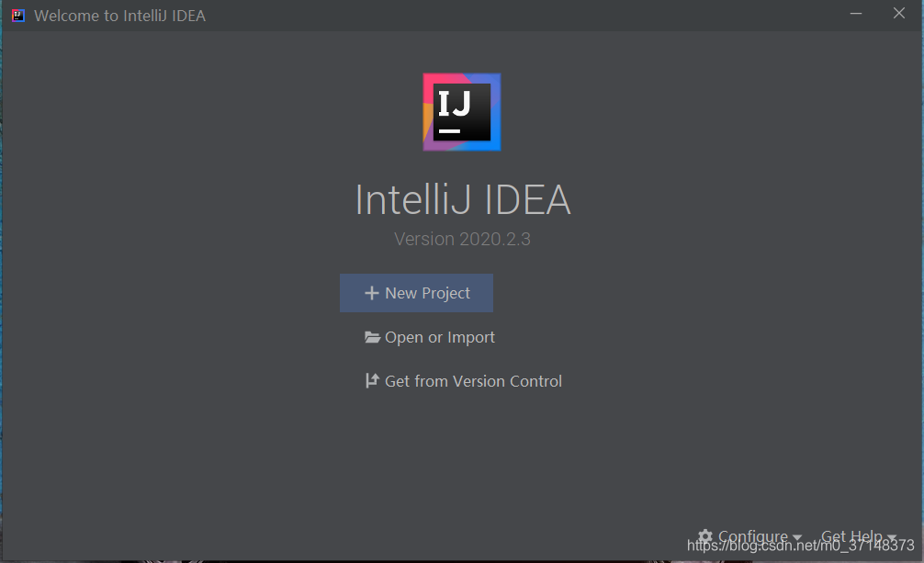This screenshot has width=924, height=563.
Task: Click the Welcome to IntelliJ IDEA title text
Action: [119, 16]
